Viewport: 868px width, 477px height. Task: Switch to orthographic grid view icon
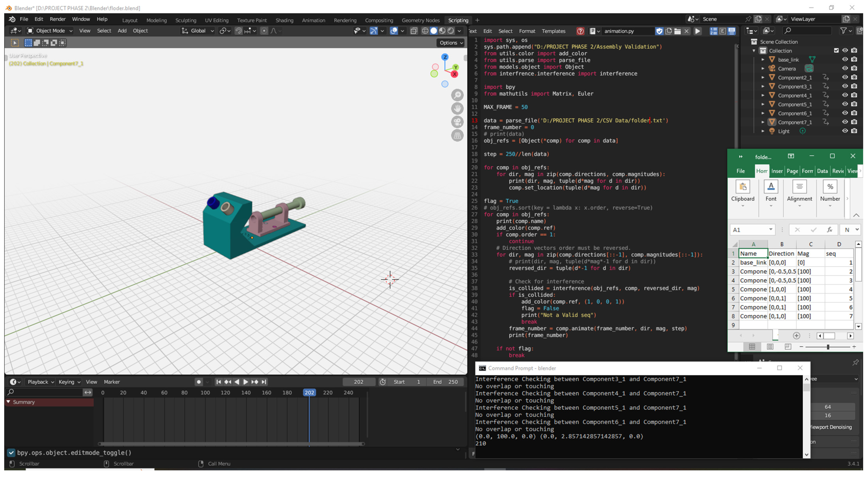click(x=457, y=135)
